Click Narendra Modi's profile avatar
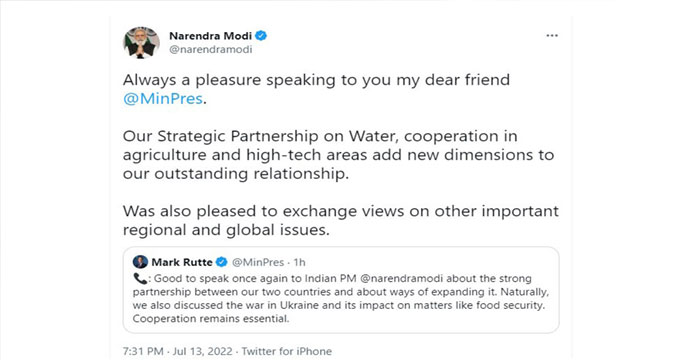The image size is (680, 360). 141,43
